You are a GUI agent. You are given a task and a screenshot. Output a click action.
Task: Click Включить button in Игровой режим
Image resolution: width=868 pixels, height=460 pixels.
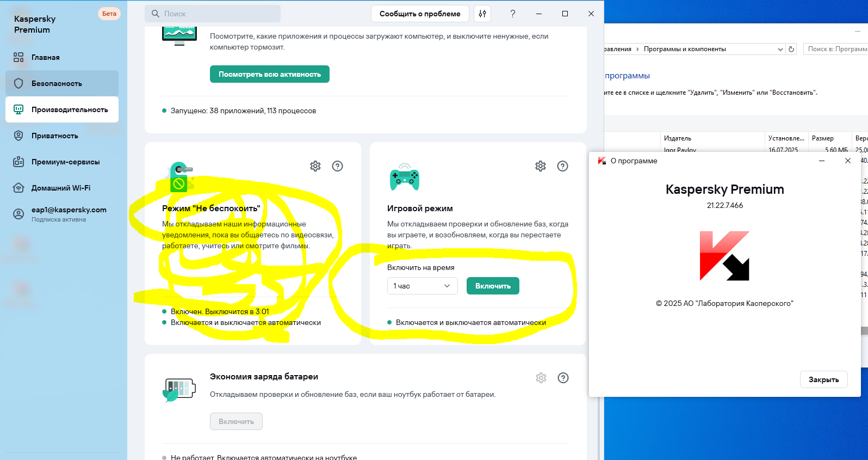(493, 286)
